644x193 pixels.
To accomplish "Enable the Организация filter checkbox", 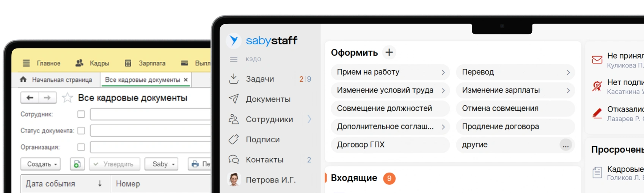I will [x=81, y=147].
